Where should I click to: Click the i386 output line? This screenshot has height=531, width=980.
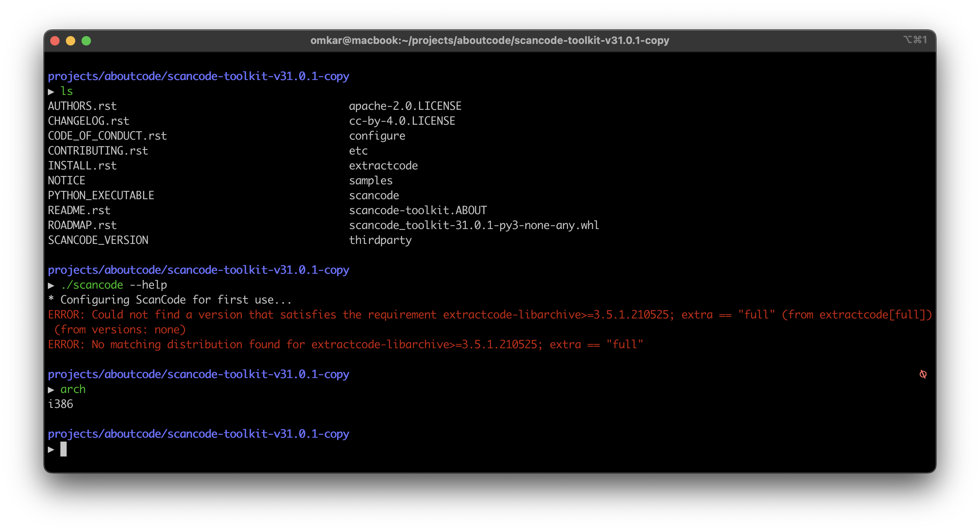click(x=61, y=404)
